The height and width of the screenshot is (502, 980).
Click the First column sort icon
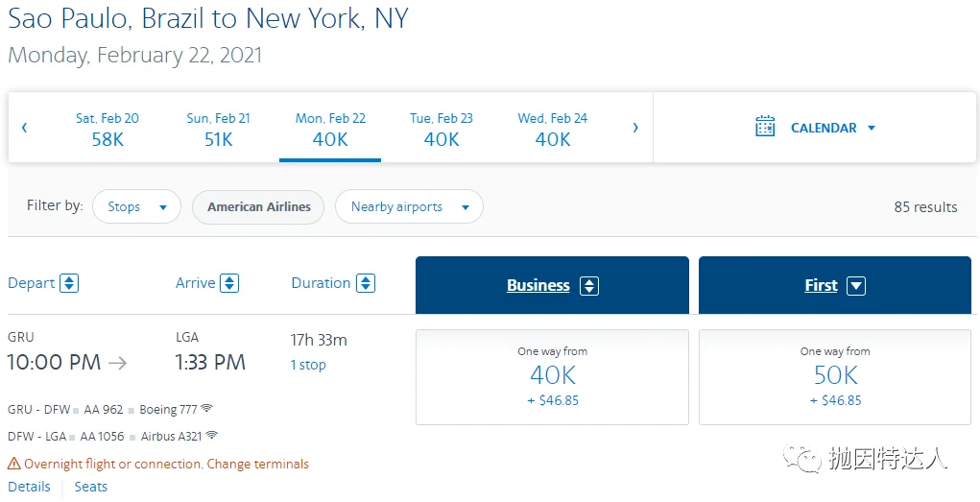click(856, 286)
